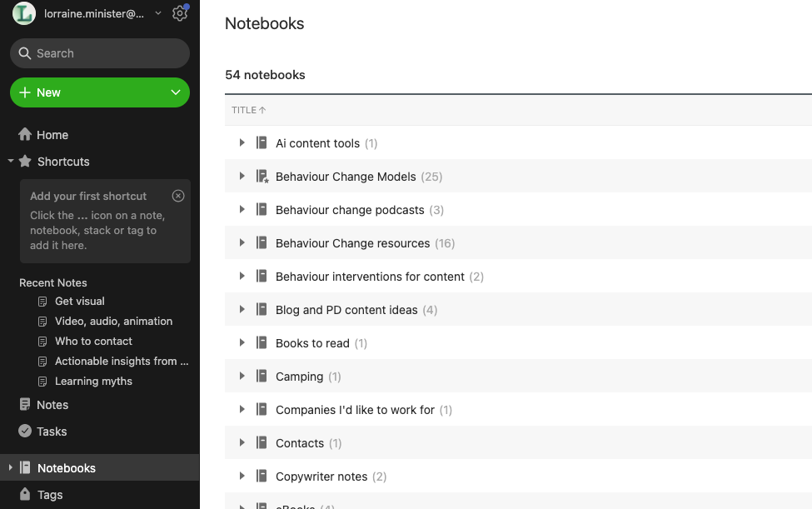
Task: Click the shared Behaviour Change Models notebook icon
Action: (x=262, y=177)
